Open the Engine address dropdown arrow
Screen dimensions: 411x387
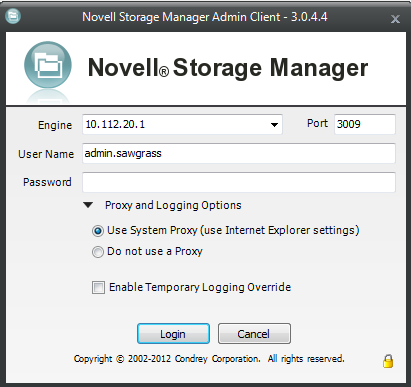pos(274,125)
